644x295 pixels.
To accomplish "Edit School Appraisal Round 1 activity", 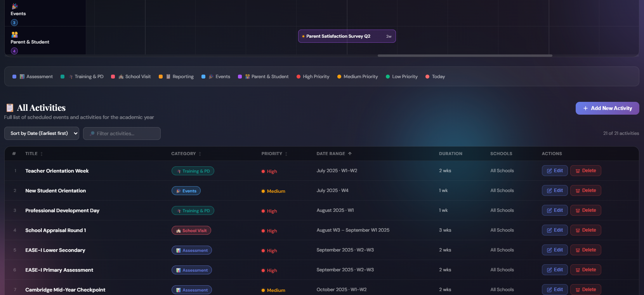I will [555, 230].
